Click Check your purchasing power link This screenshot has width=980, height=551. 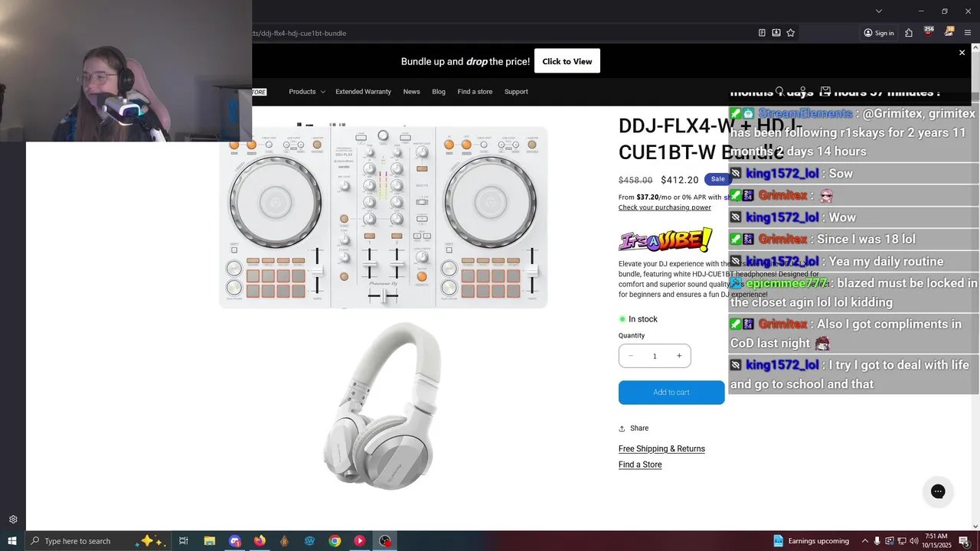coord(665,207)
